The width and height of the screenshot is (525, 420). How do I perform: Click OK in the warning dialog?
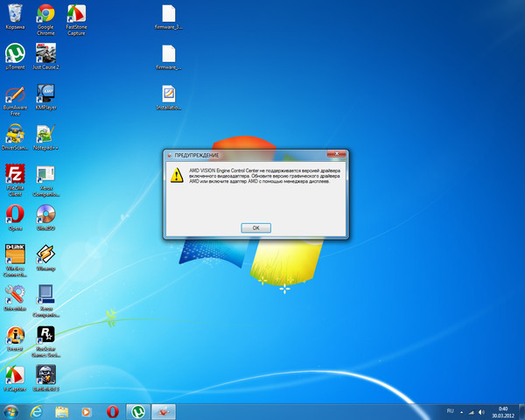(x=255, y=227)
